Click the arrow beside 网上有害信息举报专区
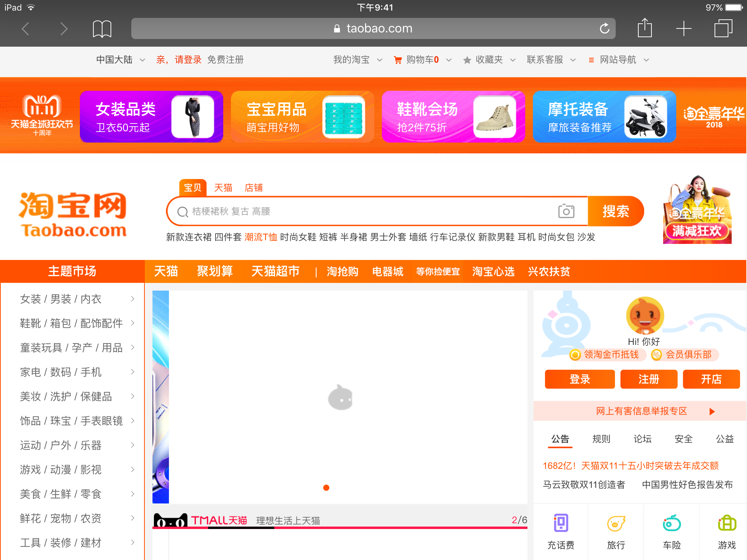Screen dimensions: 747x560 coord(712,412)
